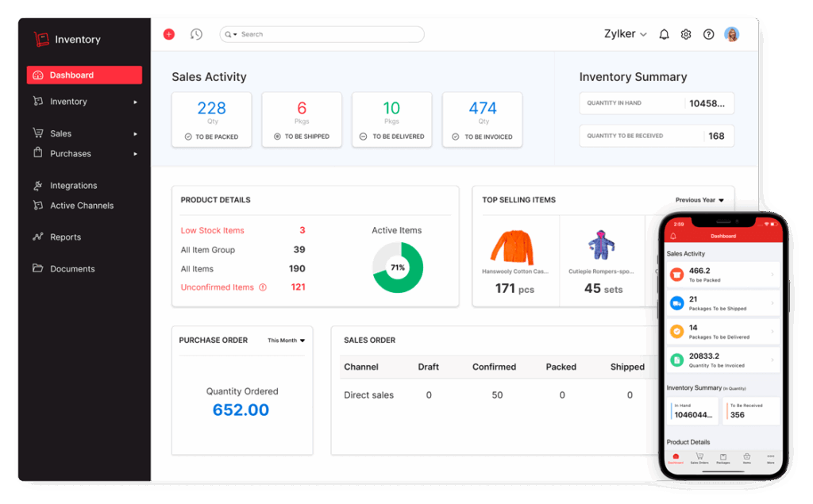Viewport: 813px width, 504px height.
Task: Click the 71% Active Items donut chart
Action: (x=398, y=267)
